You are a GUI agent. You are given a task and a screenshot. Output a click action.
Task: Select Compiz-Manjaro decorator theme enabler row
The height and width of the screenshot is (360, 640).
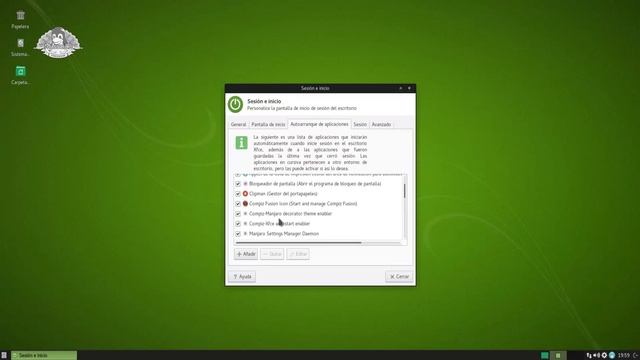point(290,214)
